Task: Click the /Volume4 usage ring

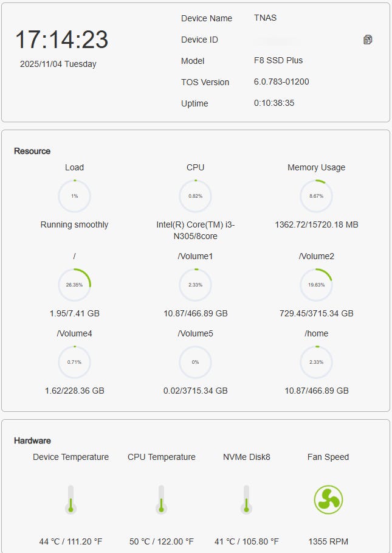Action: tap(74, 362)
